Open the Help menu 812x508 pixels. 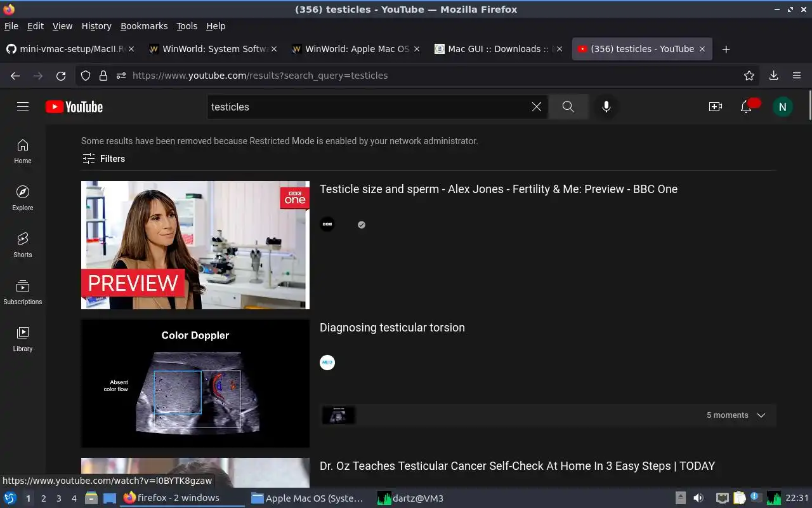tap(216, 26)
